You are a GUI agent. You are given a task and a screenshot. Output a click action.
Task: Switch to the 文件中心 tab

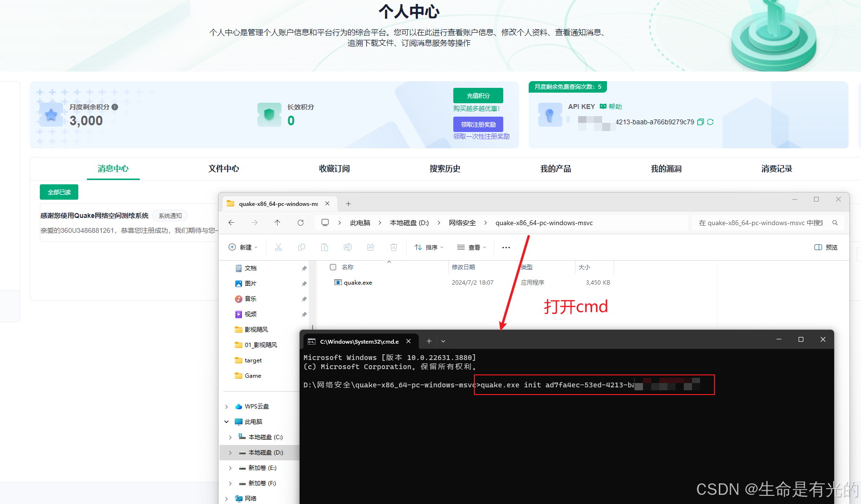pos(223,168)
